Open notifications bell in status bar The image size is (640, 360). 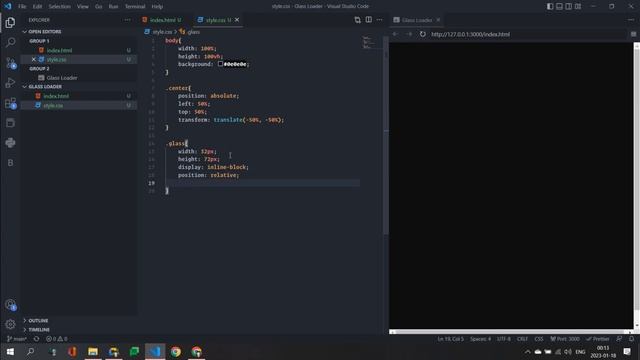pos(631,339)
